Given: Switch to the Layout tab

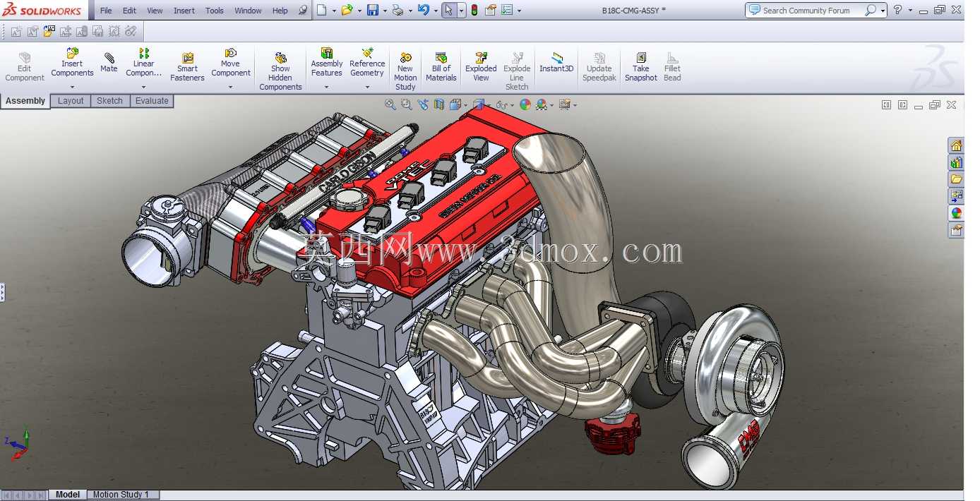Looking at the screenshot, I should (71, 101).
